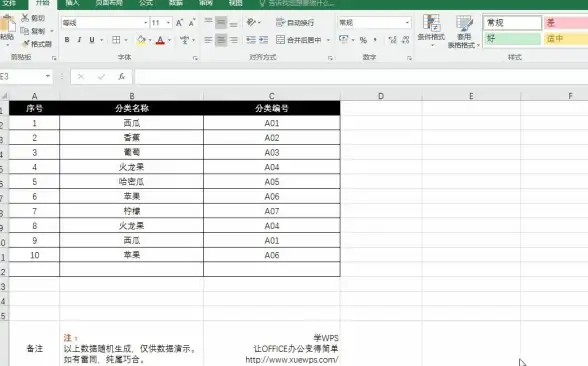
Task: Toggle Top Align vertical alignment
Action: click(x=208, y=22)
